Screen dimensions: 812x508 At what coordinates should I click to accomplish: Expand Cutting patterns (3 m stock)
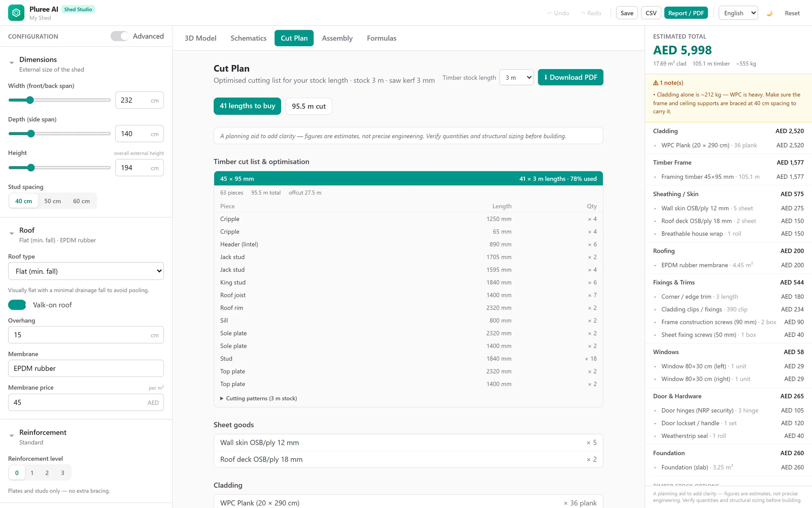(259, 398)
